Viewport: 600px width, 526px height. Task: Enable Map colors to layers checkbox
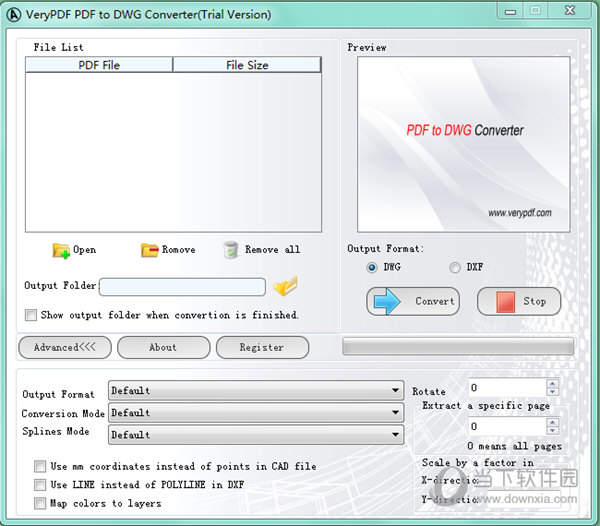(x=40, y=503)
